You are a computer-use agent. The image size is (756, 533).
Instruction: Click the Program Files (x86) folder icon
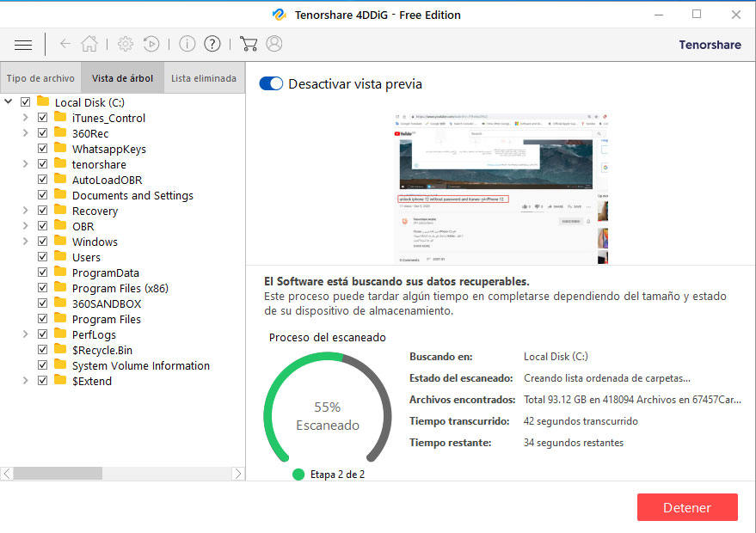(x=60, y=287)
